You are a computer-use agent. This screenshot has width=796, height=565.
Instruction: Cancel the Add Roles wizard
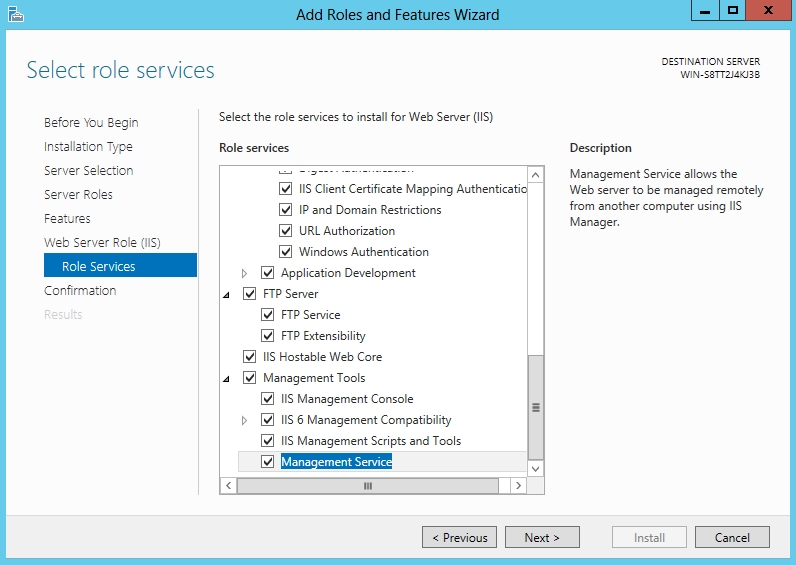pyautogui.click(x=732, y=538)
